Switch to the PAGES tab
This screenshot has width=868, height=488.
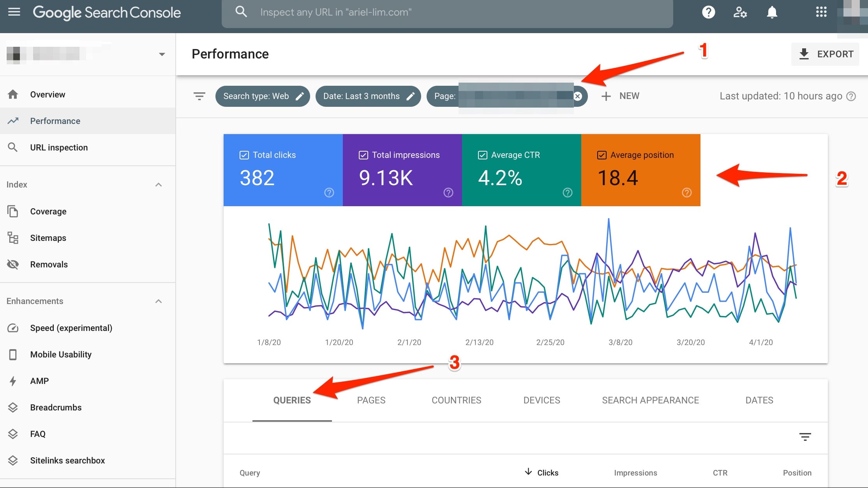pyautogui.click(x=371, y=400)
